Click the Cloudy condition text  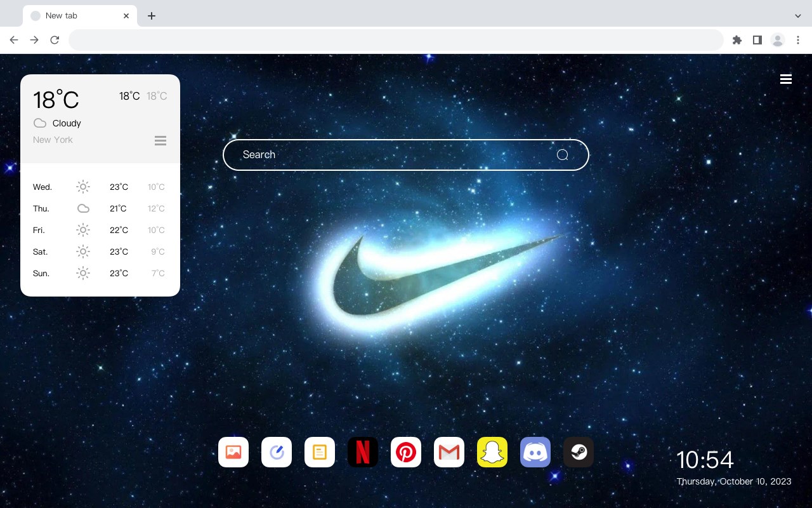click(67, 123)
